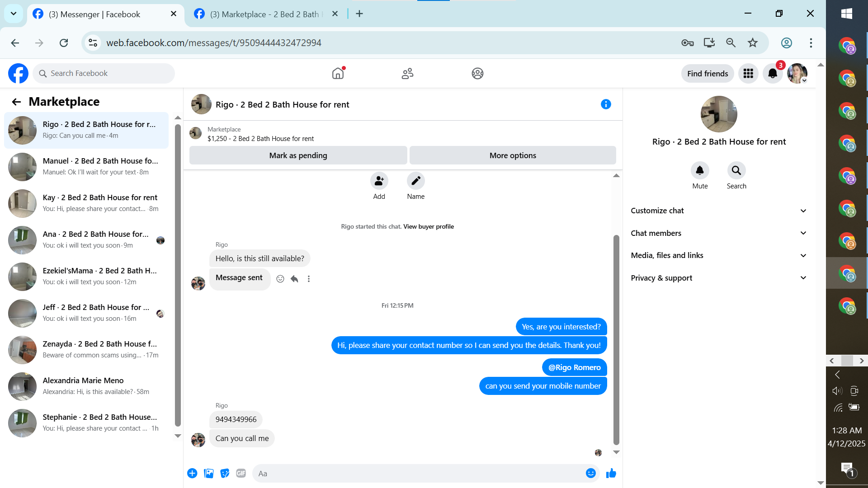React to 'Message sent' with emoji icon
The width and height of the screenshot is (868, 488).
pyautogui.click(x=280, y=279)
